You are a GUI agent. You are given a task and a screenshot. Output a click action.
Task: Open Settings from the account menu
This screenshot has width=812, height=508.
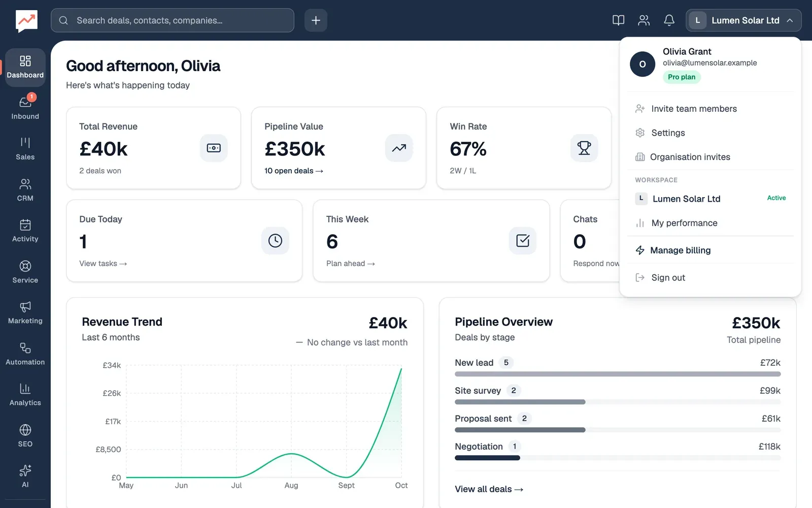click(x=710, y=133)
